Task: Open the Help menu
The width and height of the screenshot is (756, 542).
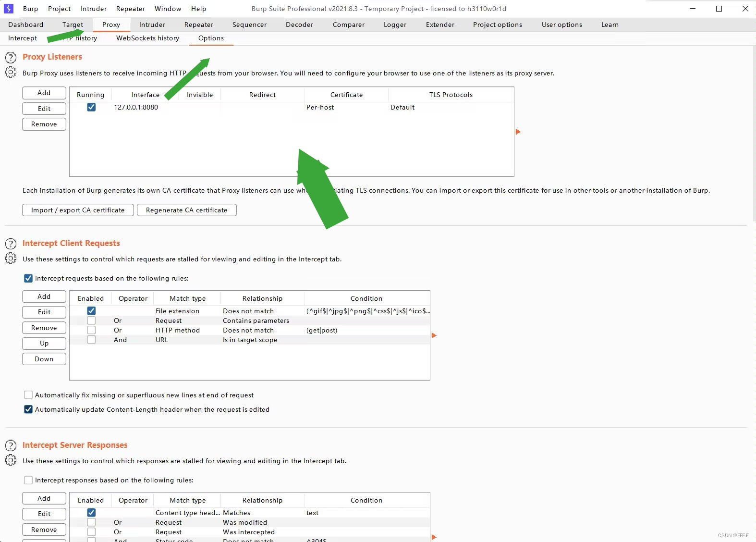Action: pos(198,9)
